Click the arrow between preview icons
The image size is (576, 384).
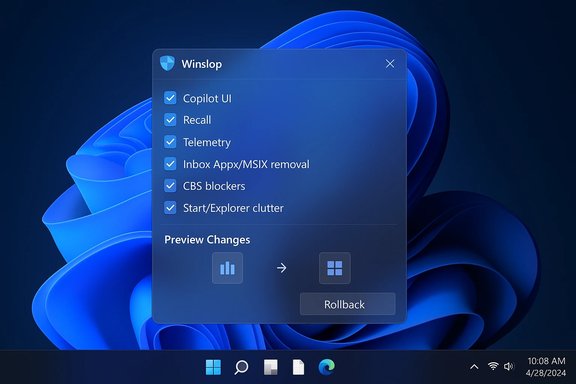tap(282, 268)
